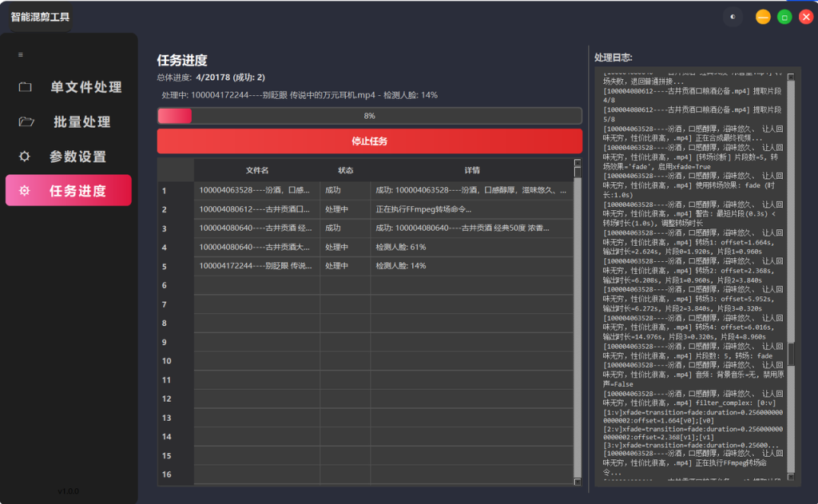
Task: Click the log panel scroll-up arrow
Action: (791, 77)
